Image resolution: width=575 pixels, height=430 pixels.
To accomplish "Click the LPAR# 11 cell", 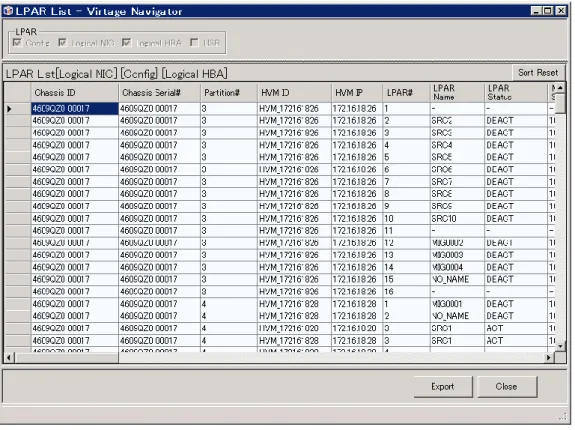I will (x=406, y=231).
